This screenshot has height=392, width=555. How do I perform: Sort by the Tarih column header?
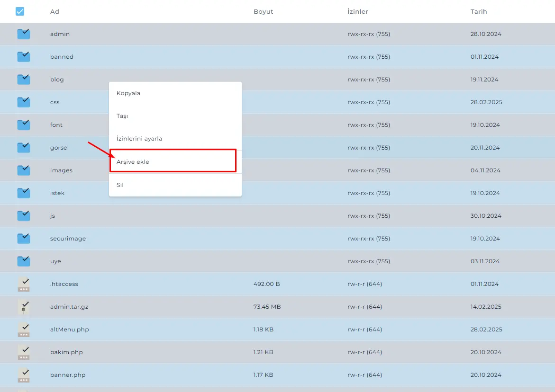(479, 12)
